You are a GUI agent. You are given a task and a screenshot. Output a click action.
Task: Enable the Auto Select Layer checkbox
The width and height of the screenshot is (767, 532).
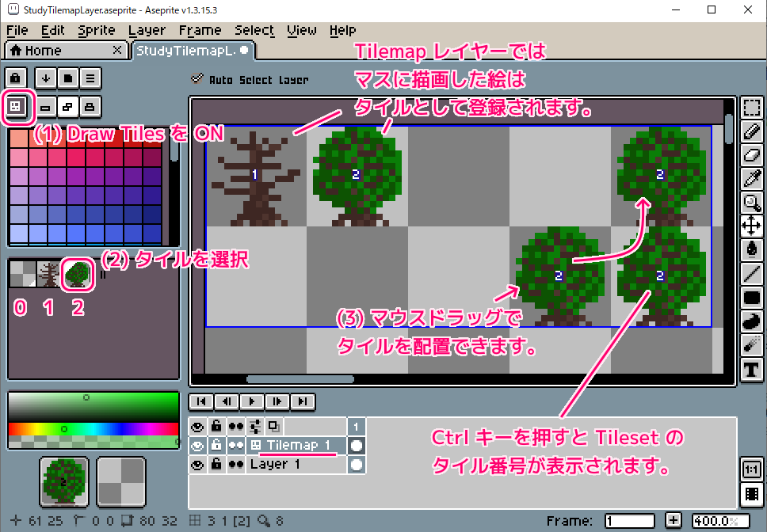(197, 79)
